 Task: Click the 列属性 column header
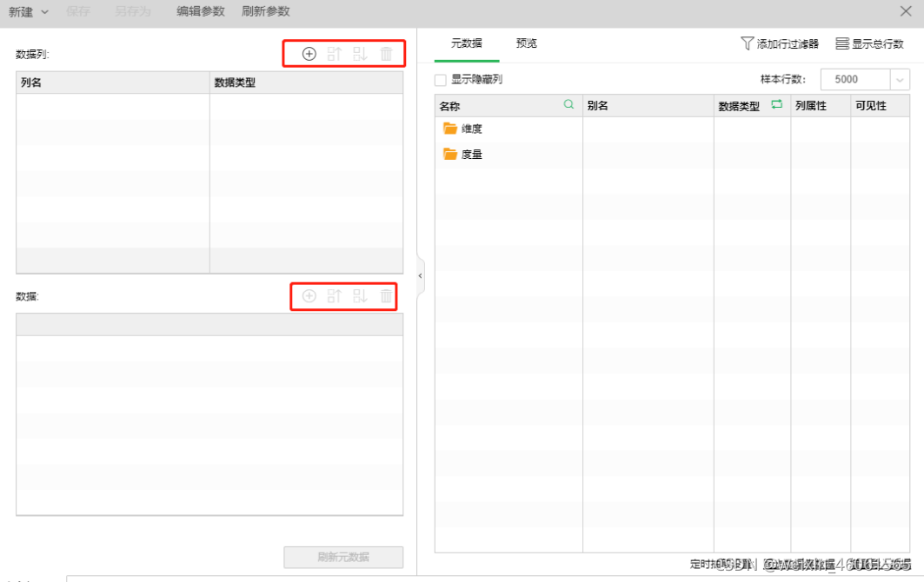821,106
